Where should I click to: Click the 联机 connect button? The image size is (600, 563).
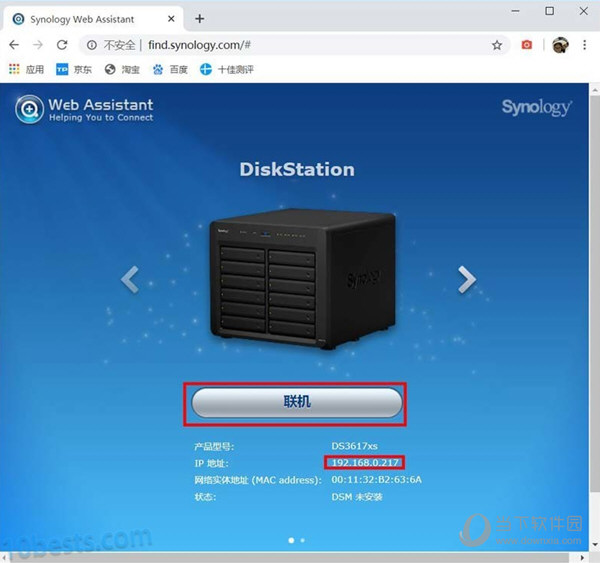pyautogui.click(x=297, y=402)
